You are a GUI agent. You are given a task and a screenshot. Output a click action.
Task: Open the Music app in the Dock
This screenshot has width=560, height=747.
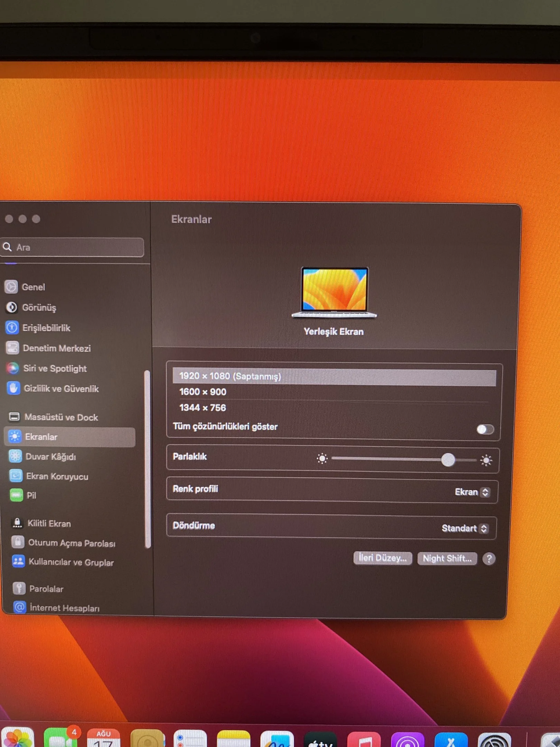(364, 739)
